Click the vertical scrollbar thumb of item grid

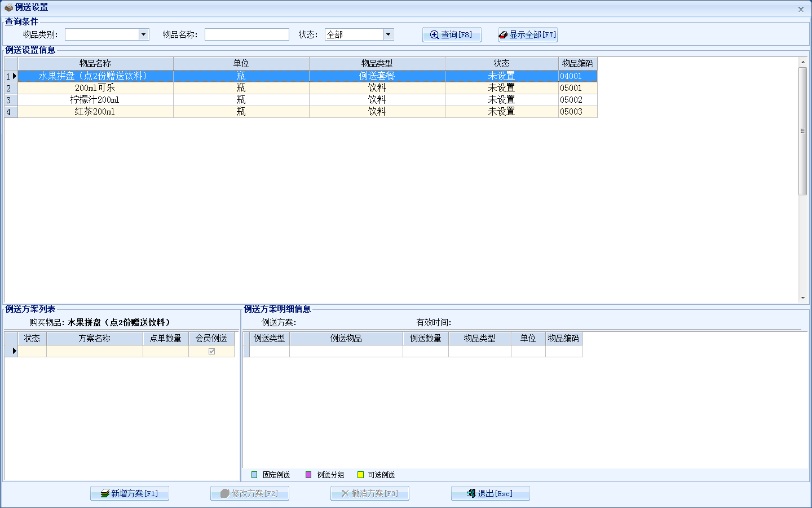(803, 131)
